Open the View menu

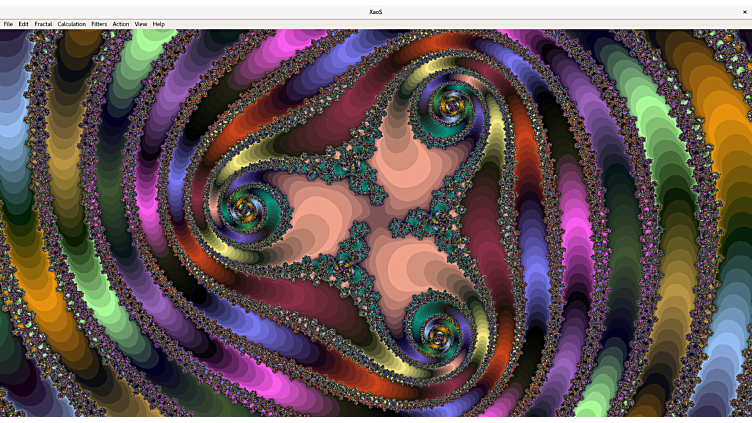141,24
